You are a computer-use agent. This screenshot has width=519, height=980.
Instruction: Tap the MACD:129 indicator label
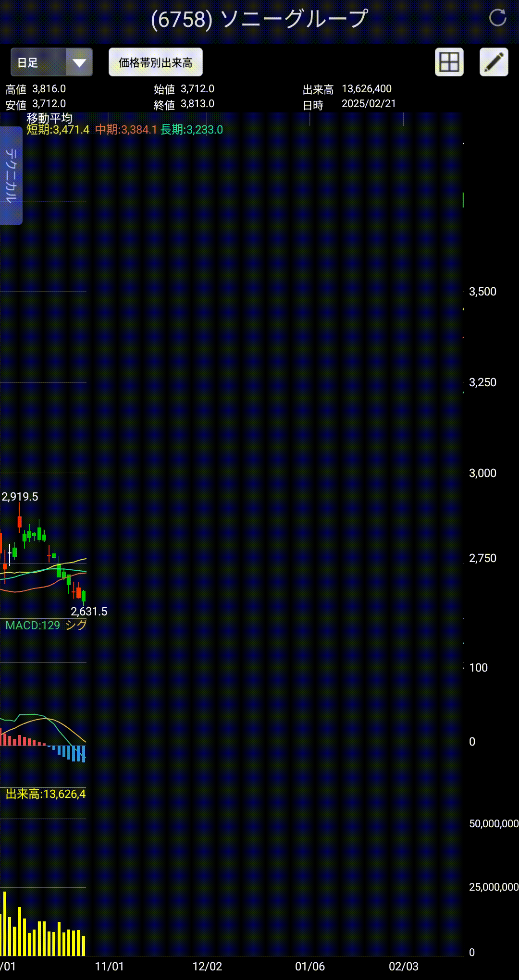pyautogui.click(x=33, y=625)
